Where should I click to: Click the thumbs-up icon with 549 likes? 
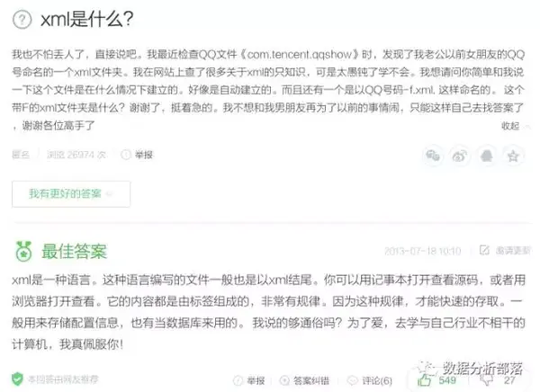click(424, 380)
